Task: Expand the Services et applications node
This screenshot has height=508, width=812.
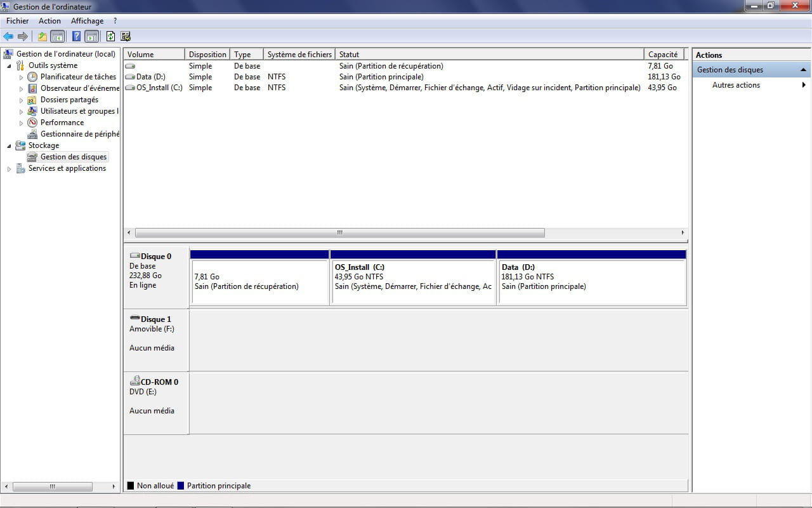Action: (9, 169)
